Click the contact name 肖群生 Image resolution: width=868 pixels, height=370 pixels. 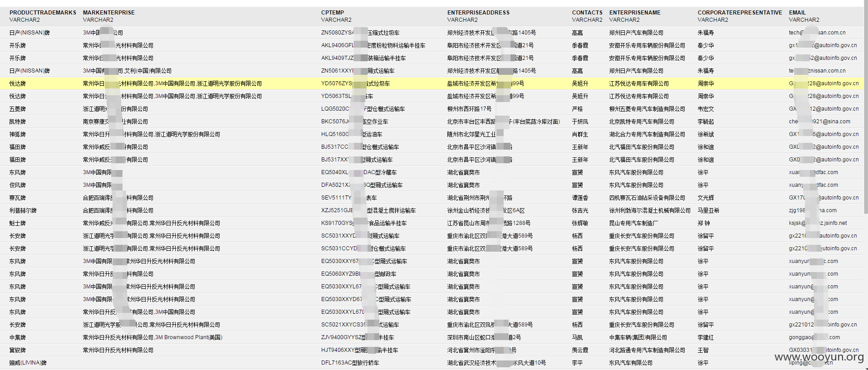(580, 134)
